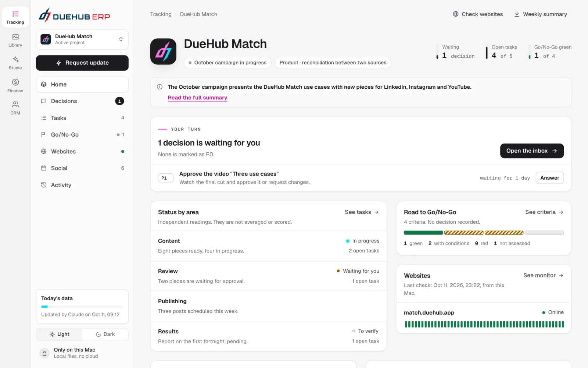Click the lock icon by Only on this Mac

(x=44, y=353)
